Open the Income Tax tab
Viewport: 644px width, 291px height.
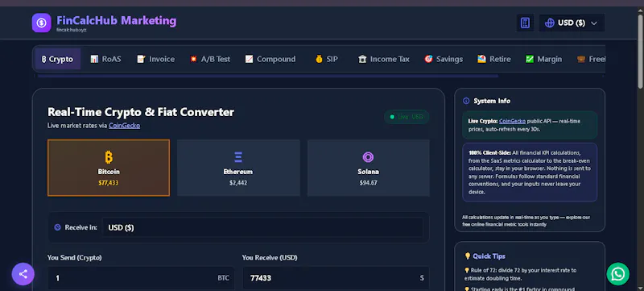coord(384,59)
